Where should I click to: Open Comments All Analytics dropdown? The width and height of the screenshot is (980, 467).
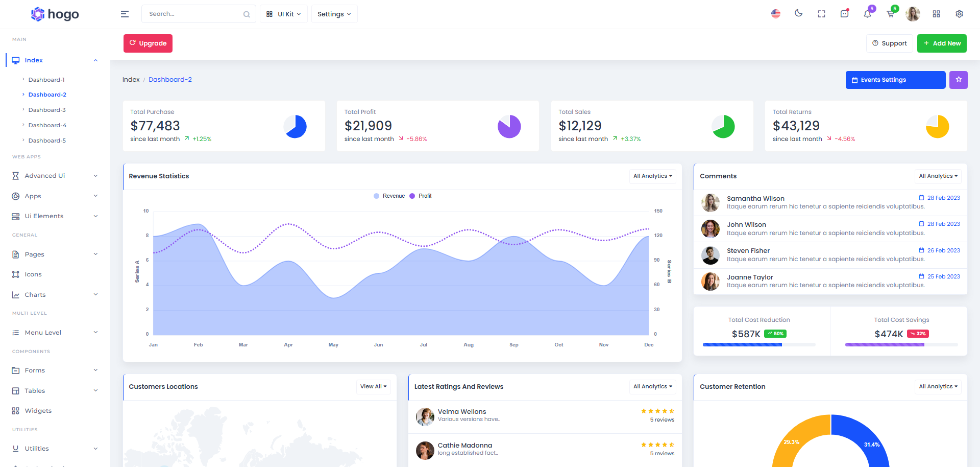[938, 176]
